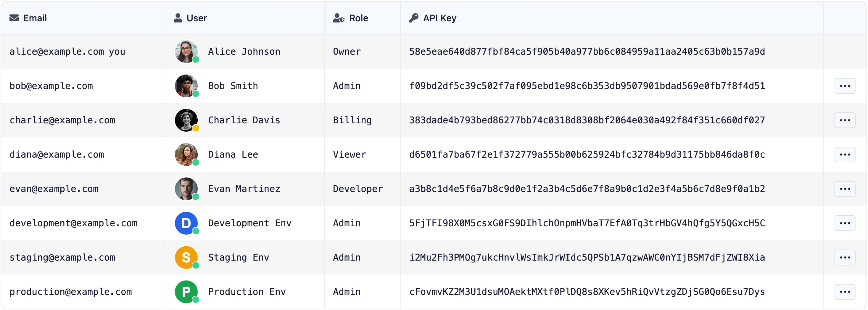Open the options menu for Bob Smith

(844, 86)
